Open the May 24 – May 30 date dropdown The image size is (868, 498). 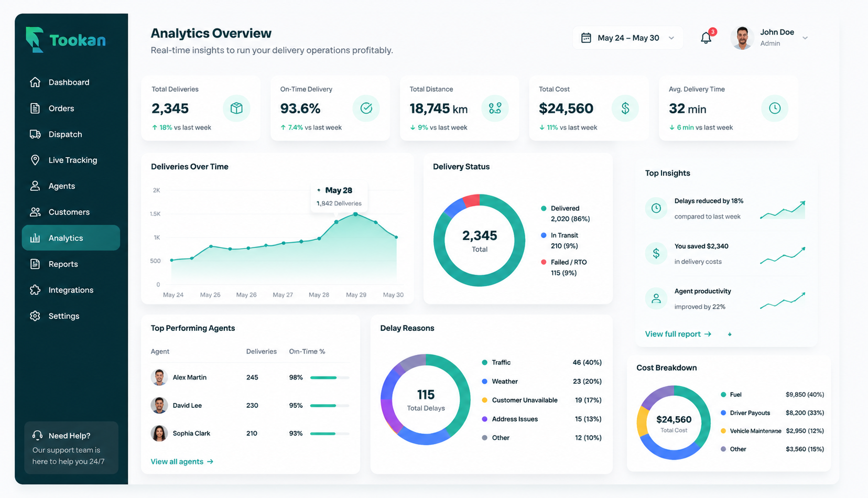click(x=628, y=38)
